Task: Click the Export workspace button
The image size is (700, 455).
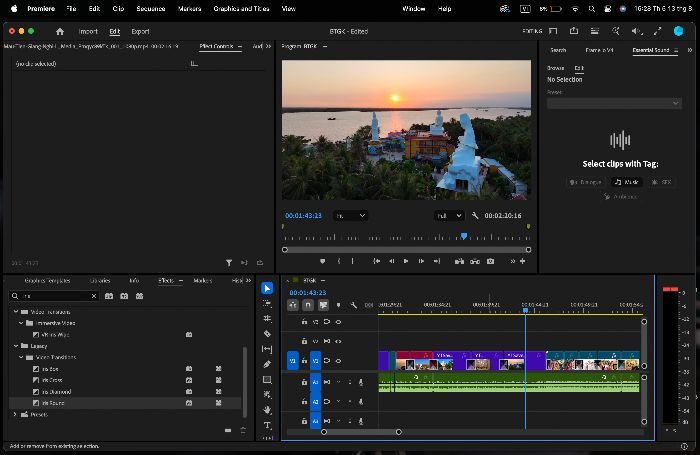Action: click(x=140, y=31)
